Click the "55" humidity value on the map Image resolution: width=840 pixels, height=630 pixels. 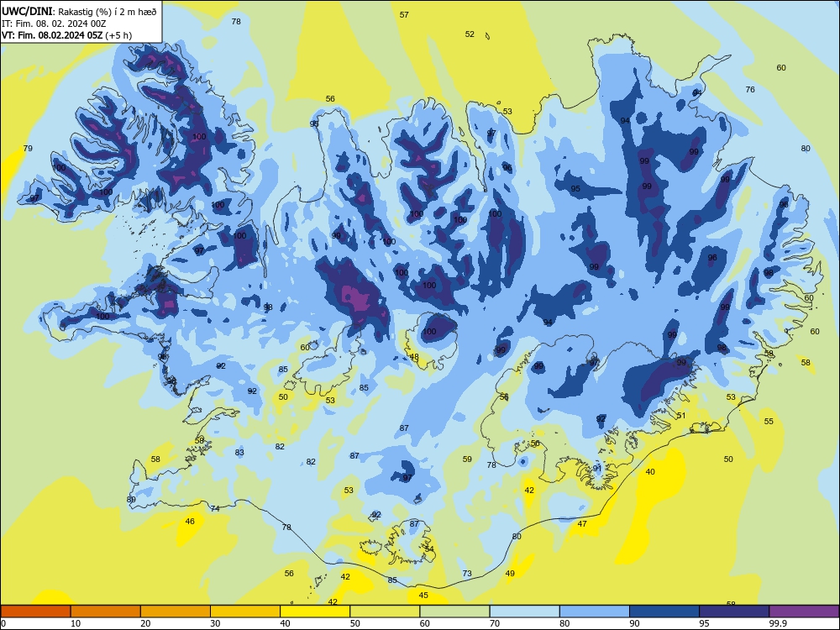click(769, 422)
